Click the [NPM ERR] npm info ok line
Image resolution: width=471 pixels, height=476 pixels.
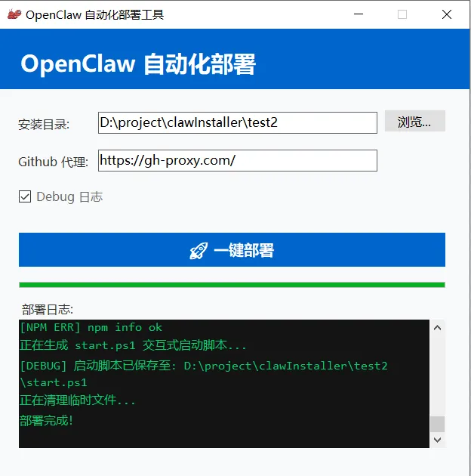pos(91,328)
